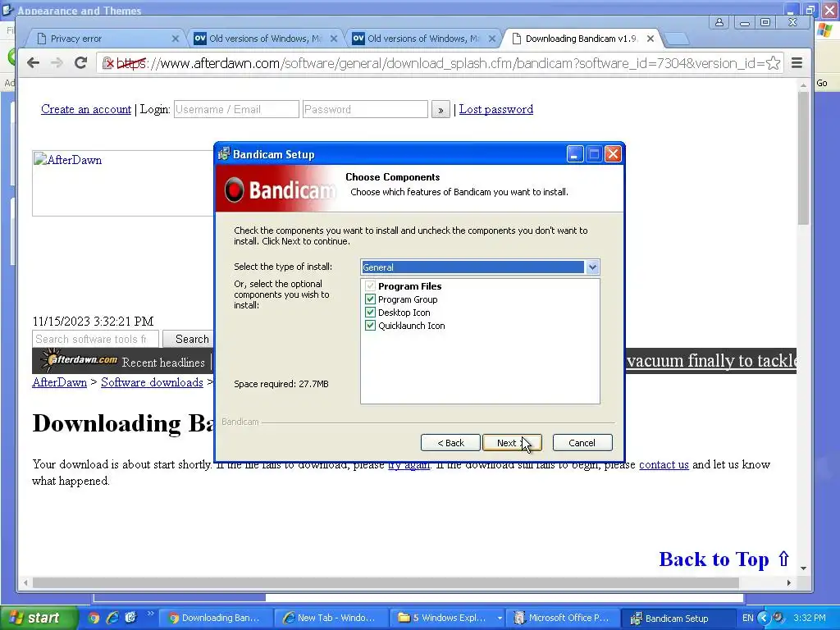
Task: Click the EN language indicator
Action: point(748,618)
